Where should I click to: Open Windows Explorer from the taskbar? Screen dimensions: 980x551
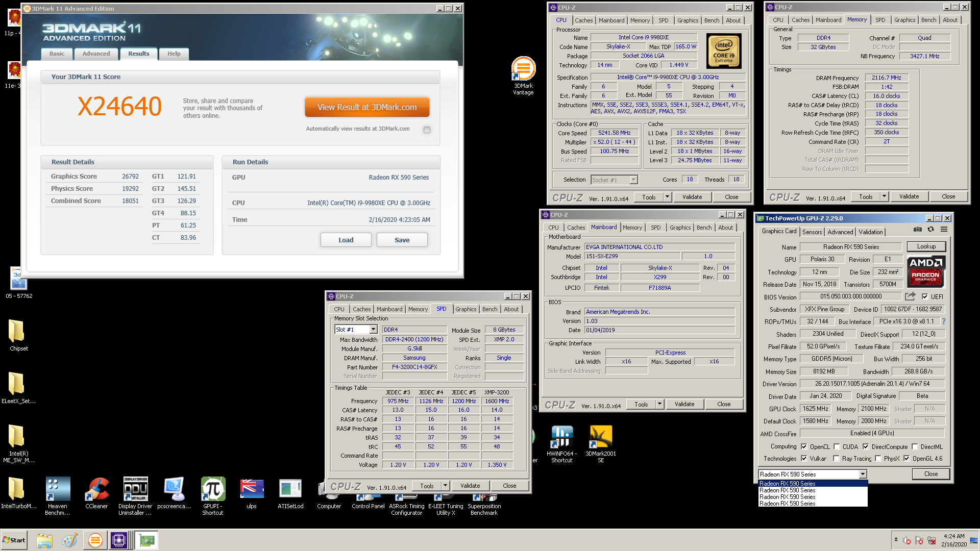(44, 540)
